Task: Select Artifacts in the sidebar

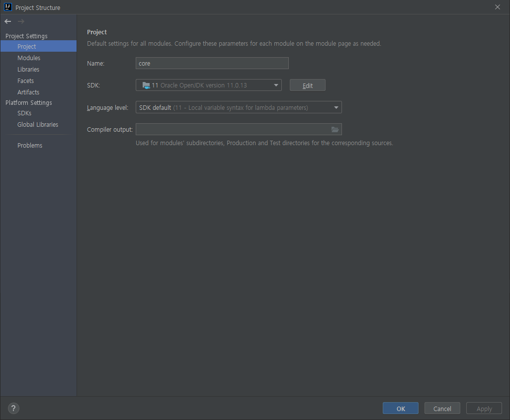Action: click(x=38, y=92)
